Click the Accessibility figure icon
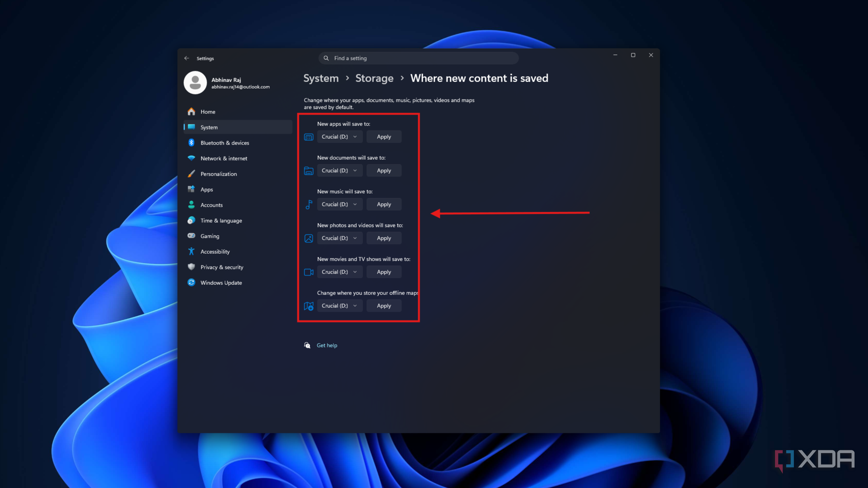 pos(191,251)
